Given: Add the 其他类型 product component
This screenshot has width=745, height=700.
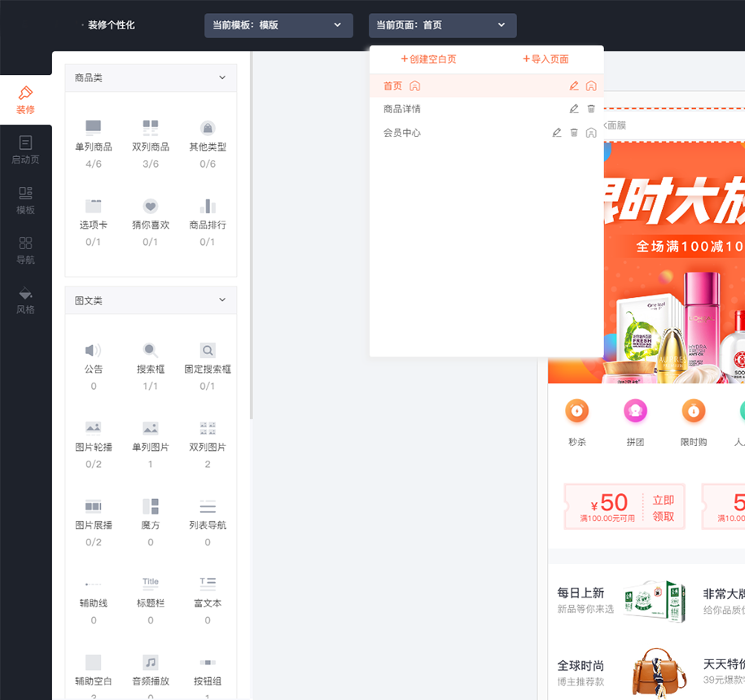Looking at the screenshot, I should [x=208, y=144].
